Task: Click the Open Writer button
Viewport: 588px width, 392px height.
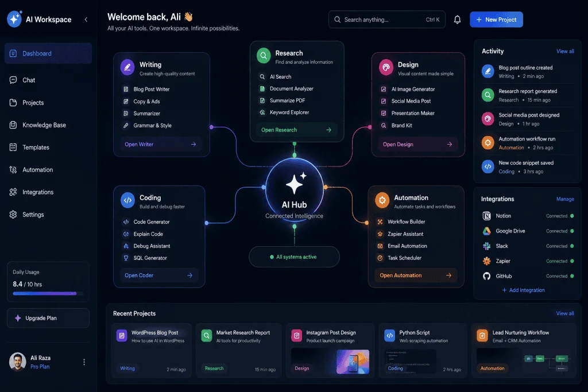Action: [x=161, y=144]
